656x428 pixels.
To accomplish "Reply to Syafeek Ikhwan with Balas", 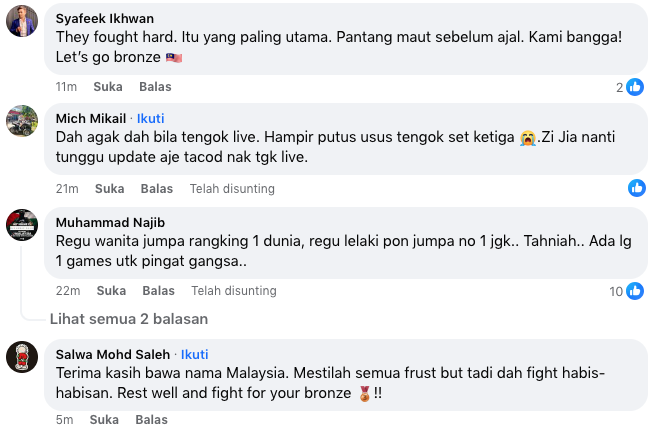I will (156, 87).
